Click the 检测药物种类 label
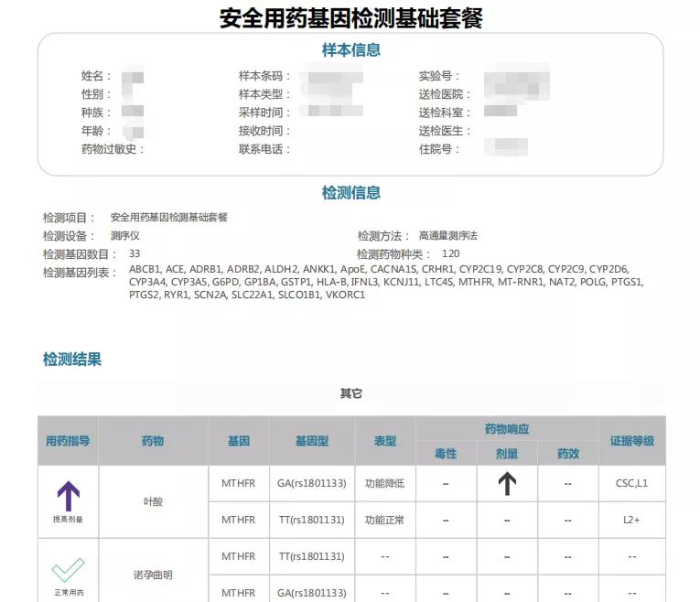This screenshot has width=700, height=602. point(393,254)
